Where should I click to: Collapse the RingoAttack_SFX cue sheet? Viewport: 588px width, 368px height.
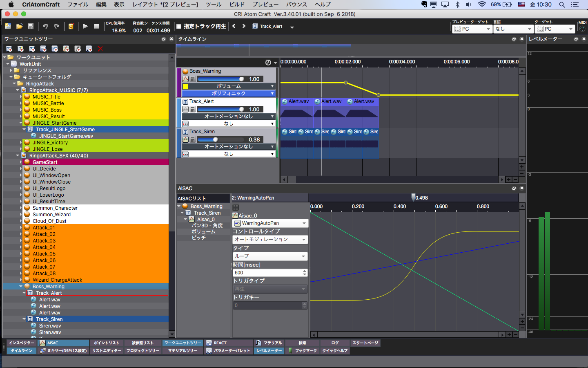(x=18, y=155)
